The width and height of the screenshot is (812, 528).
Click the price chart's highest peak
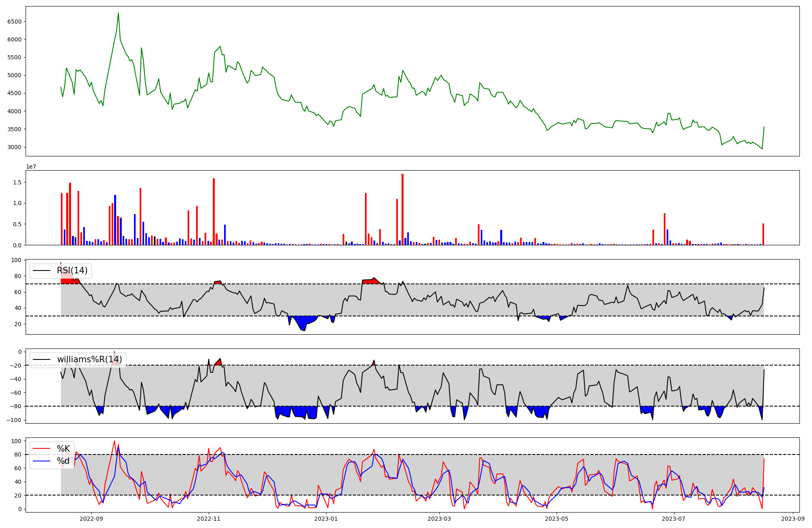118,13
